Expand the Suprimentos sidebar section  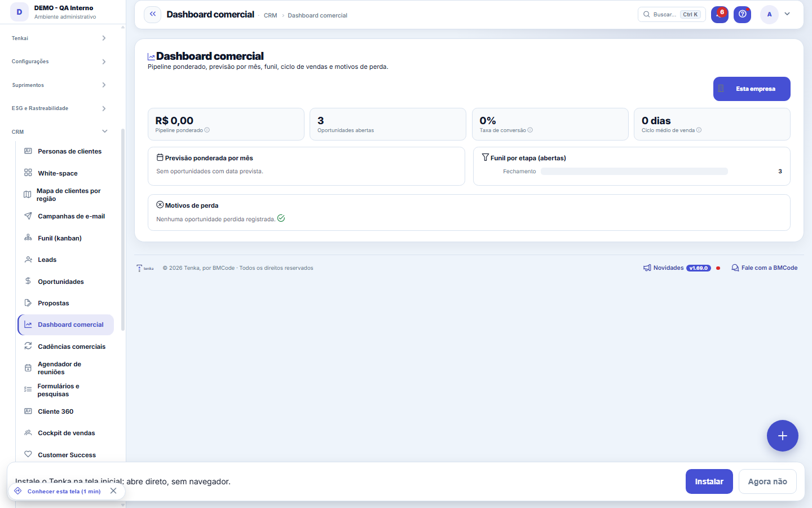coord(59,85)
